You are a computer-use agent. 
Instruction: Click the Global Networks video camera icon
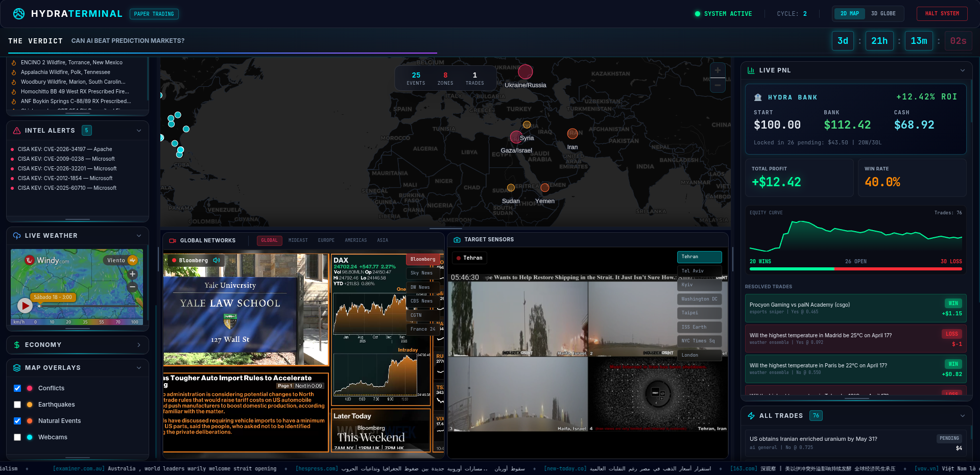[173, 240]
